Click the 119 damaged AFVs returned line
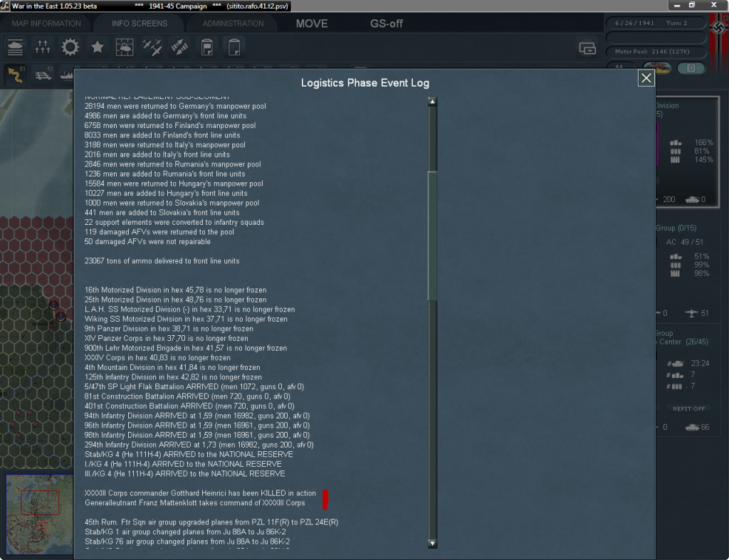The height and width of the screenshot is (560, 729). point(159,232)
